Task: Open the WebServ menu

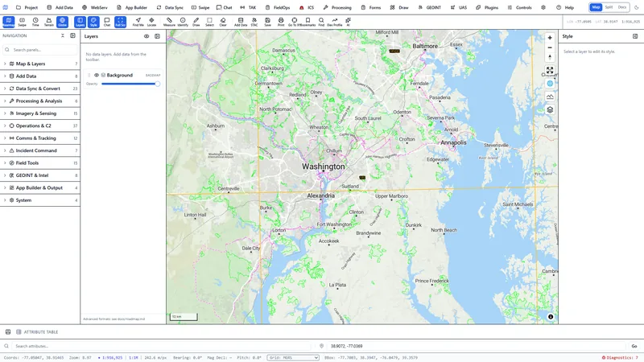Action: coord(94,7)
